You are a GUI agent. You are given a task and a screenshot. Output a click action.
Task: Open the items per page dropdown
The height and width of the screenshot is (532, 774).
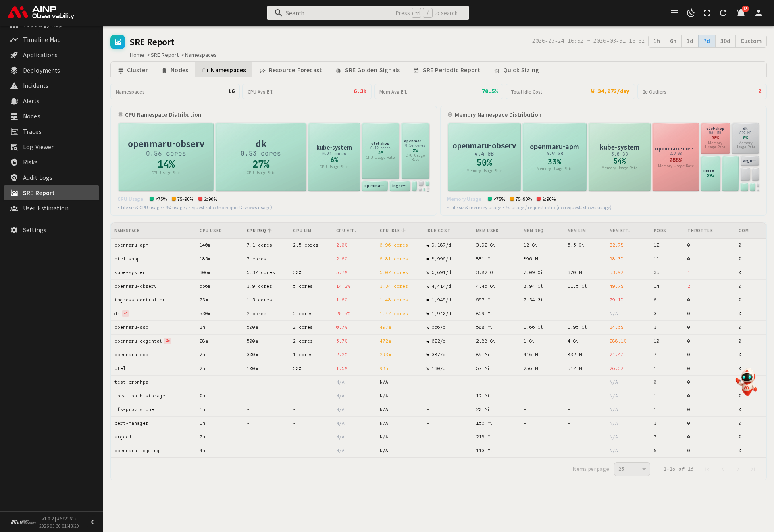632,469
